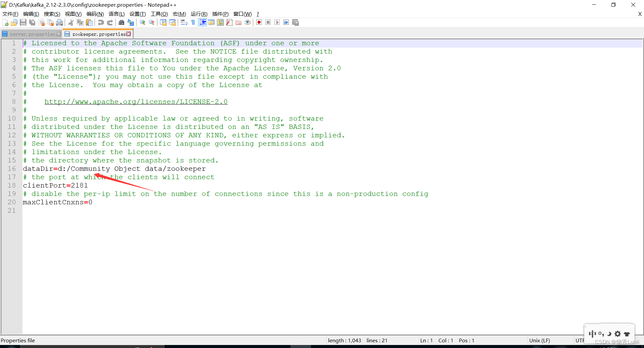Redo change with Redo arrow

point(110,22)
